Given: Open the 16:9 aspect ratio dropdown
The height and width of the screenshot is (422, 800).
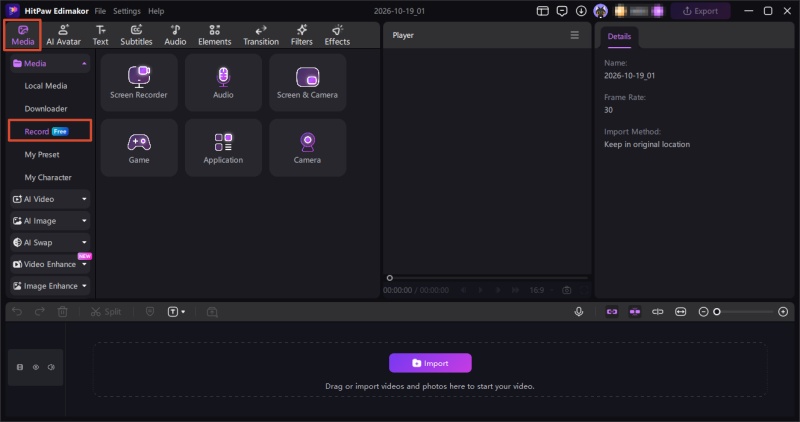Looking at the screenshot, I should [x=540, y=290].
